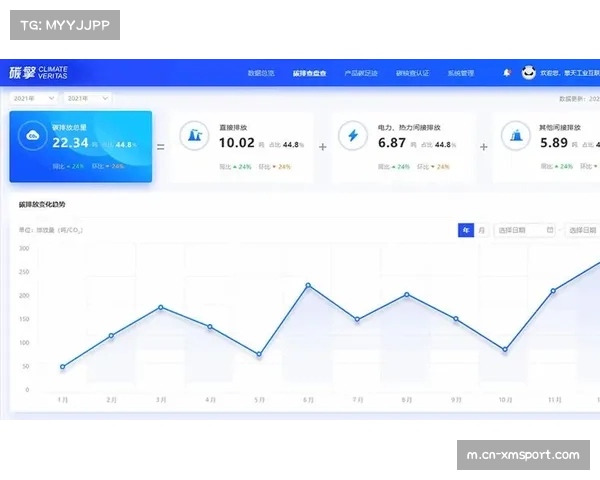Click the 6.87 electricity emissions value
The image size is (600, 480).
(x=392, y=143)
